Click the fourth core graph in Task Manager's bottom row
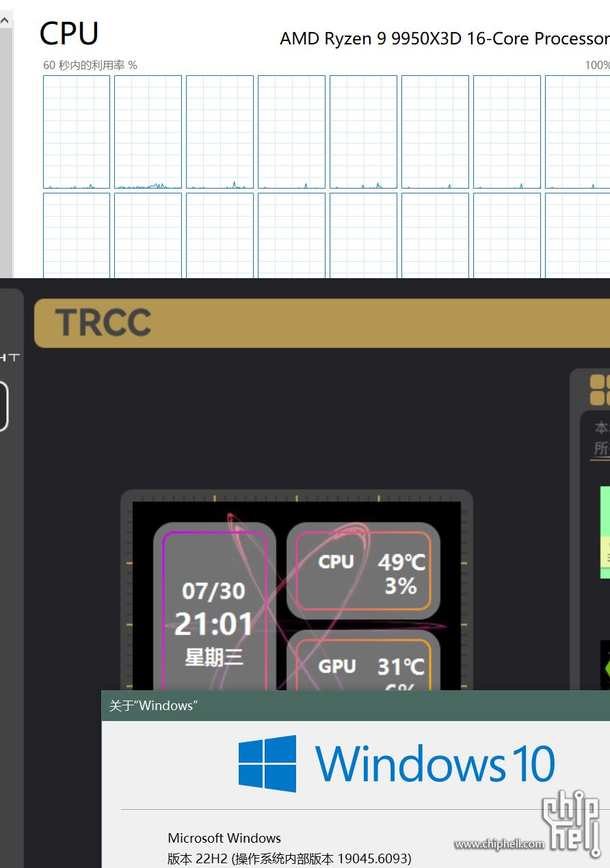The height and width of the screenshot is (868, 610). [x=291, y=235]
